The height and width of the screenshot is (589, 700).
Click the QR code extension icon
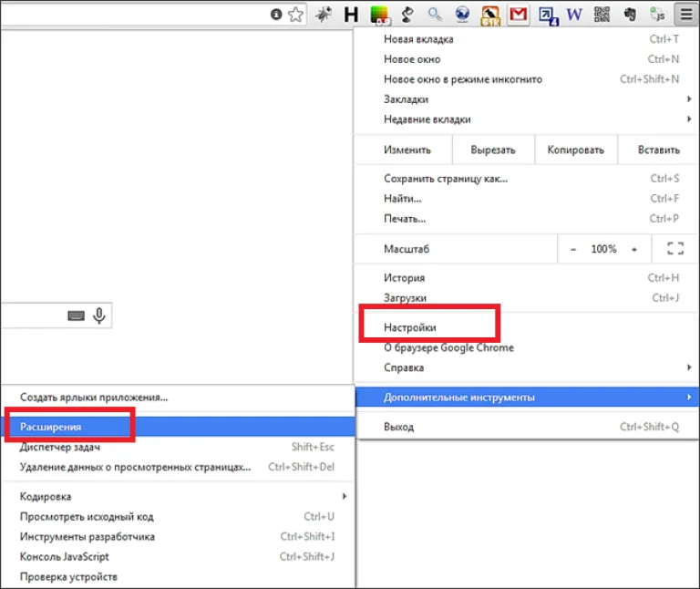point(602,15)
